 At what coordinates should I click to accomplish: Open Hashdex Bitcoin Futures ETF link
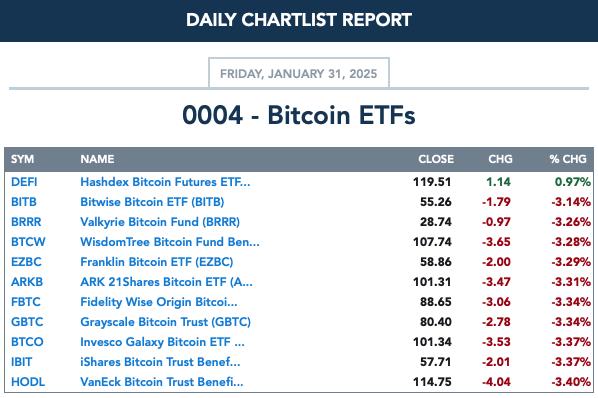point(165,182)
